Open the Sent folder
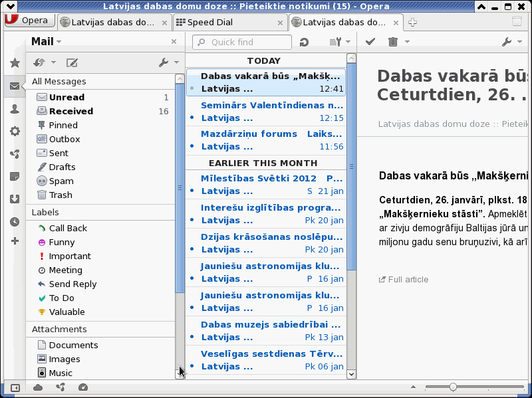The width and height of the screenshot is (532, 398). click(x=100, y=153)
